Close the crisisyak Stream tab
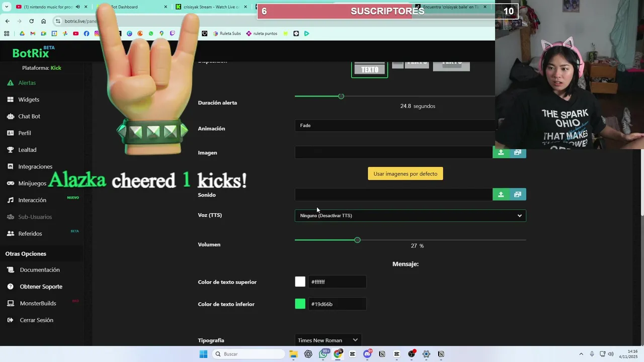This screenshot has width=644, height=362. click(x=246, y=7)
